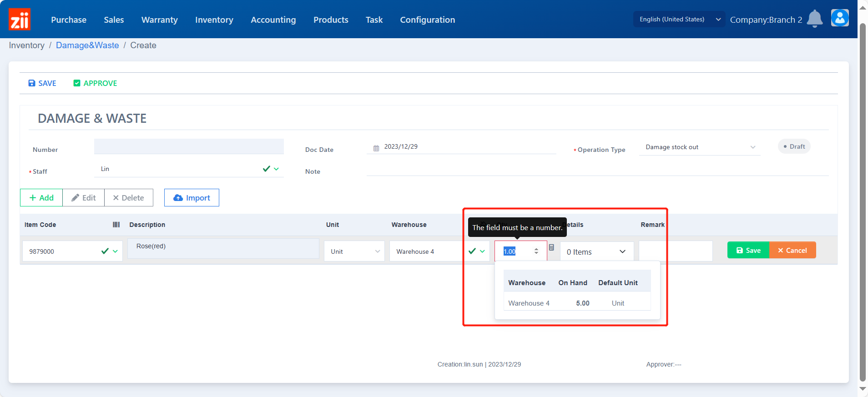The height and width of the screenshot is (397, 868).
Task: Click the Number input field
Action: 189,146
